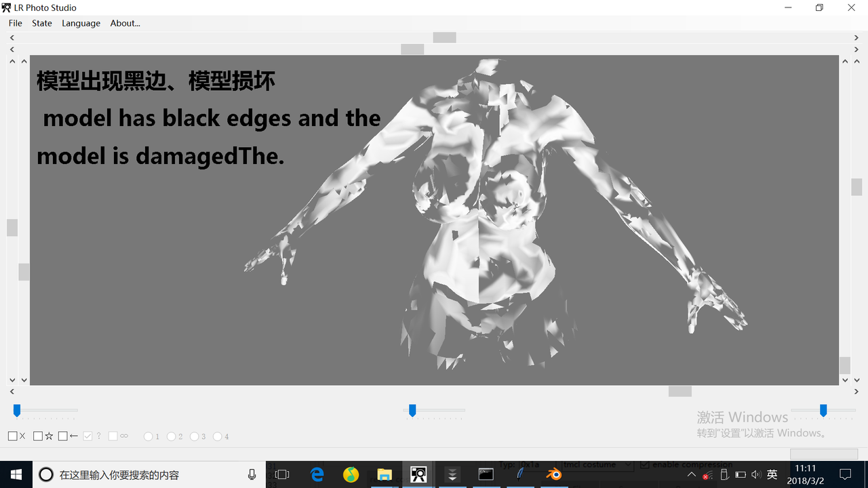Click the horizontal scrollbar thumb below the viewport

(680, 391)
